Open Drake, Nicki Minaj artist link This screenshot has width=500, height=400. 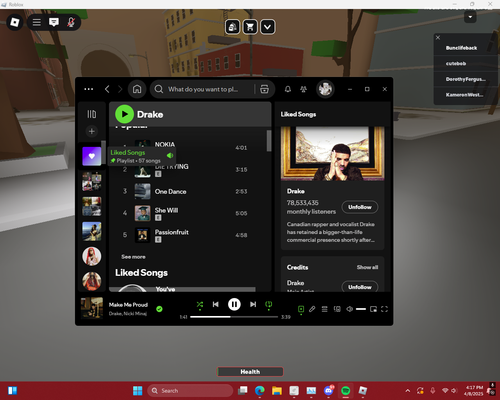pos(128,314)
